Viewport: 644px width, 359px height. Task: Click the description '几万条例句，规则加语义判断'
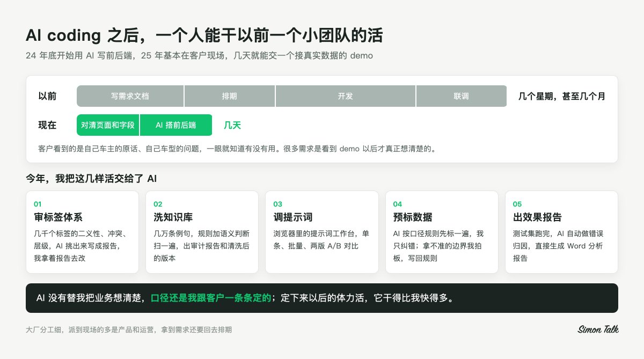click(x=201, y=246)
